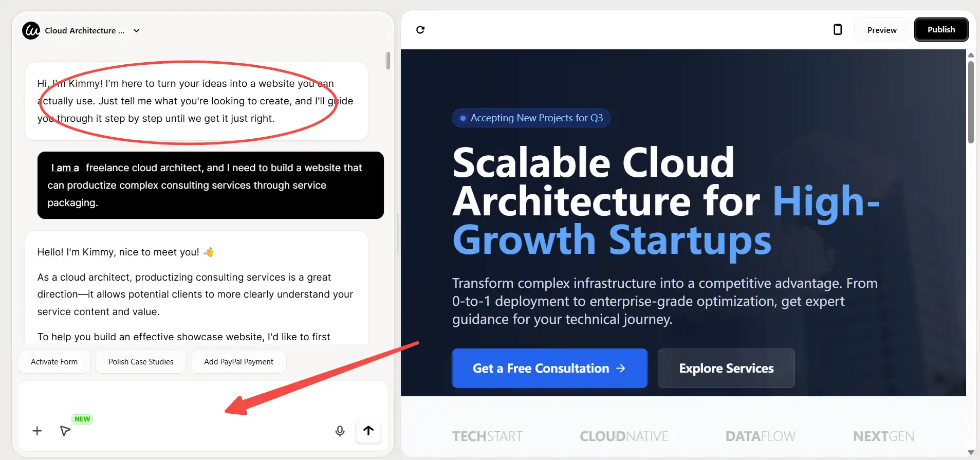Click the Kimmy logo icon

click(31, 31)
